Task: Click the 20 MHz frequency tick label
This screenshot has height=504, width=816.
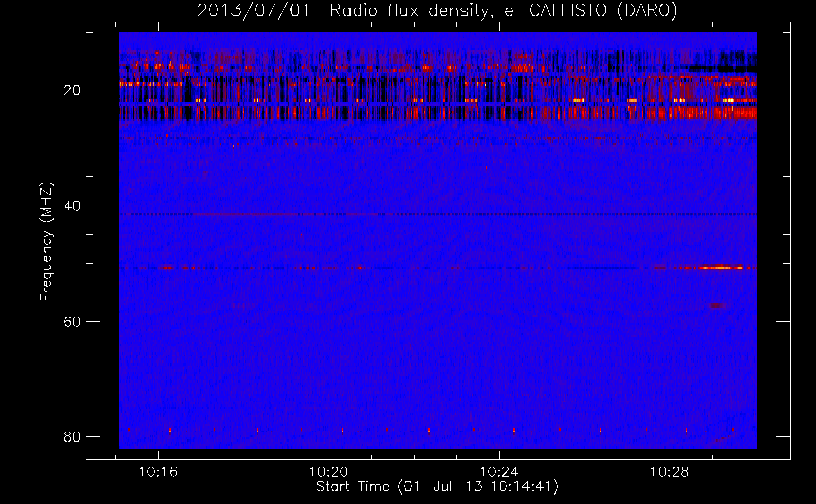Action: click(x=72, y=90)
